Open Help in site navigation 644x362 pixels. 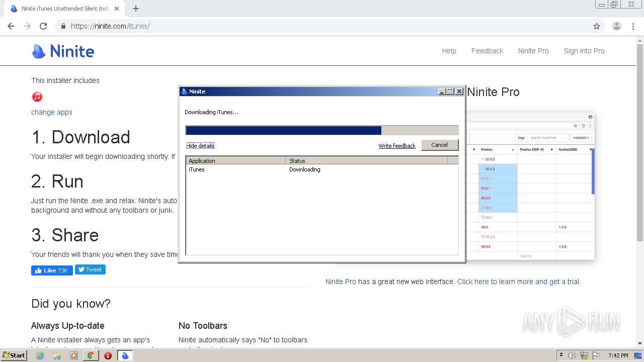click(449, 51)
